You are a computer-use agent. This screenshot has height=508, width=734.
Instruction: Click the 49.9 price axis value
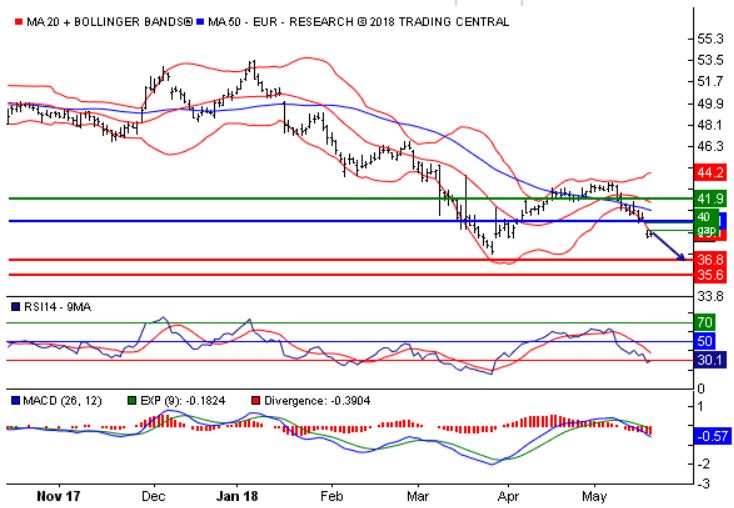(710, 104)
